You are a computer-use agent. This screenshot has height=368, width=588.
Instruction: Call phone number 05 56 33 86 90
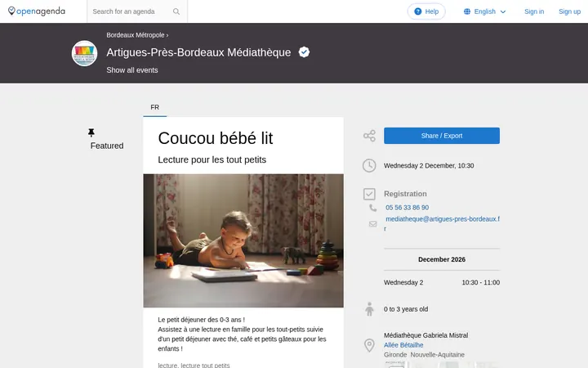408,208
